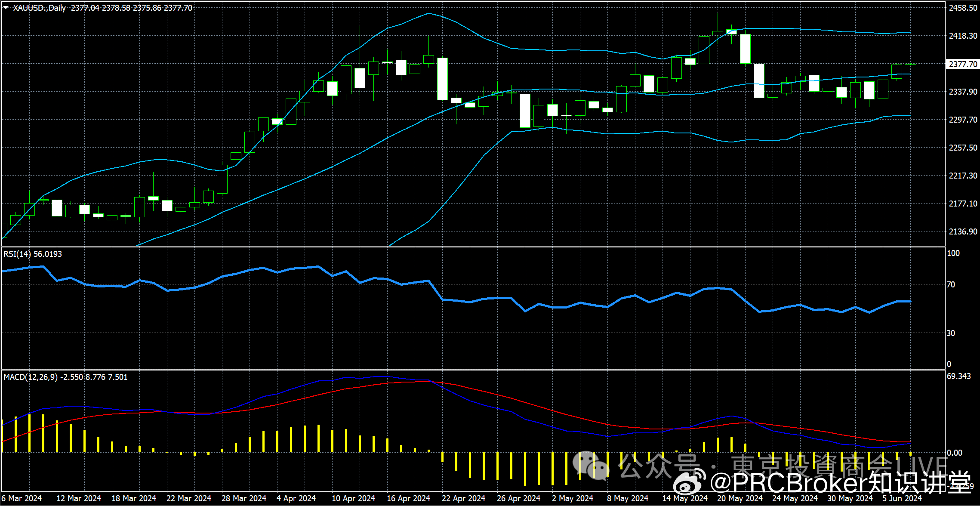
Task: Click the 5 Jun 2024 date label
Action: coord(902,498)
